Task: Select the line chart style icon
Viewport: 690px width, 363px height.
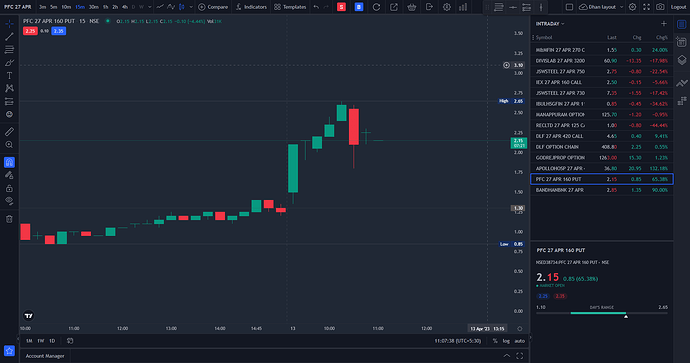Action: (x=160, y=7)
